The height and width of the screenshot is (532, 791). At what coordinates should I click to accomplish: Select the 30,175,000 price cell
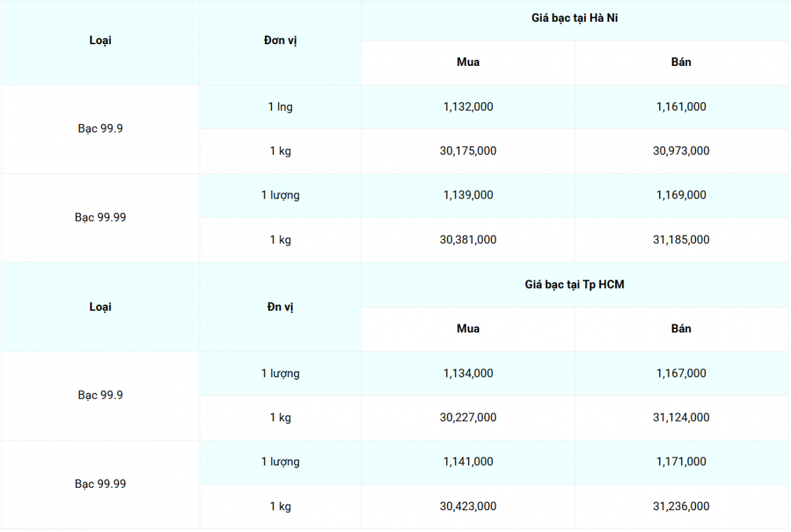(x=468, y=151)
